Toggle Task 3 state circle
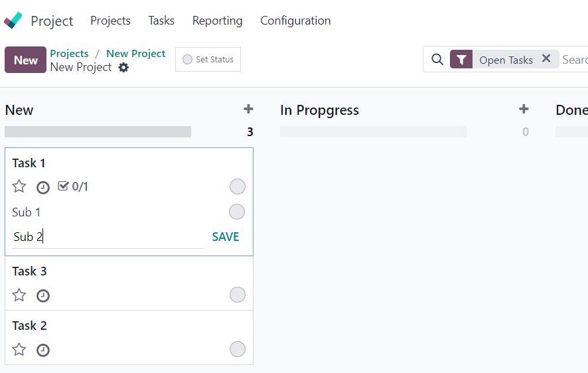The height and width of the screenshot is (373, 588). (x=238, y=295)
